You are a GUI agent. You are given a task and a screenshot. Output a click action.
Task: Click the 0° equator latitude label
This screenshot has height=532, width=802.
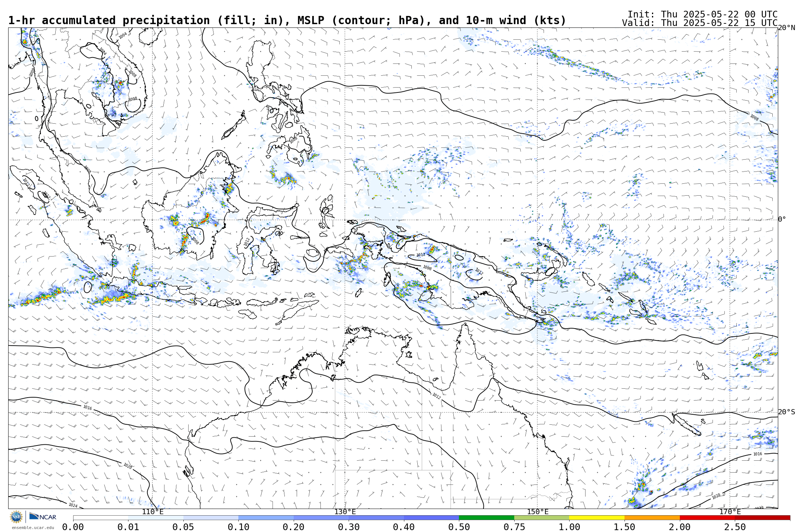(x=782, y=219)
